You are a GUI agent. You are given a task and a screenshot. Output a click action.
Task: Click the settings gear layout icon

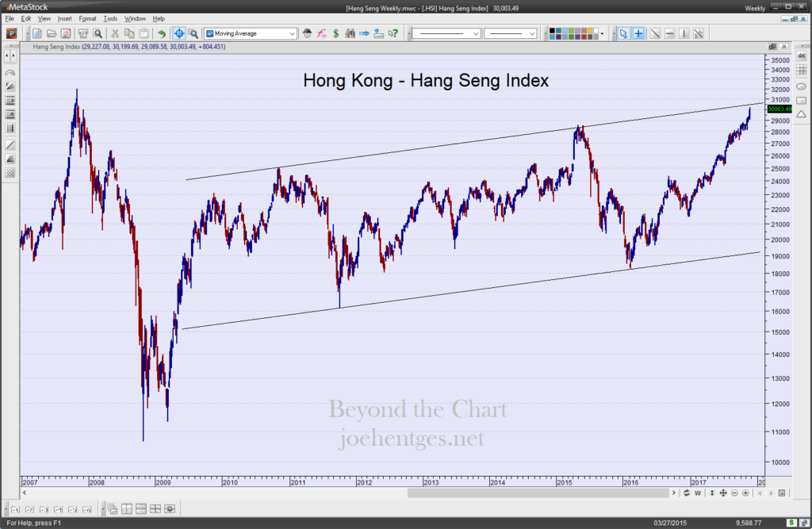[170, 509]
